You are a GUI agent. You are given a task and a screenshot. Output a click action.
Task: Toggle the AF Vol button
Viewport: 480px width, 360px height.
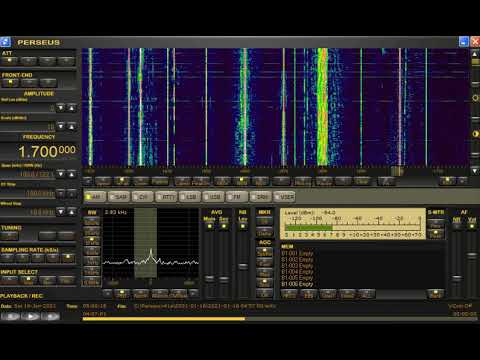click(x=472, y=226)
